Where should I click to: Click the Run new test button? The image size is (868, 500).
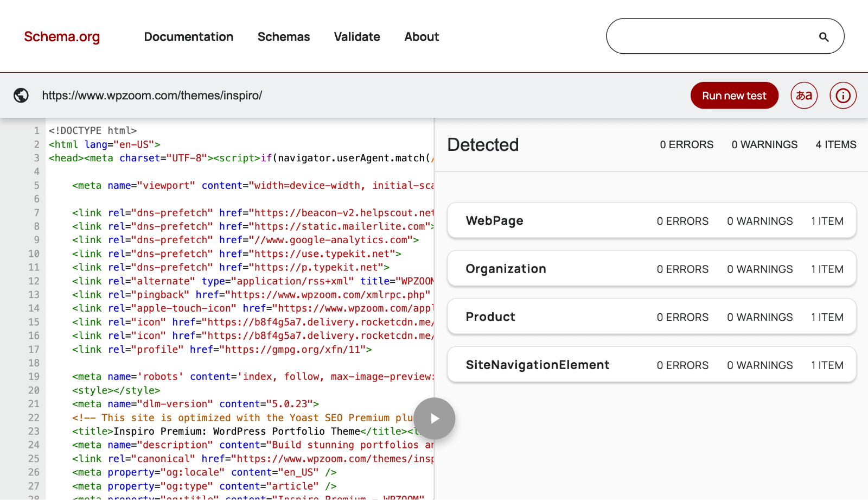(734, 95)
